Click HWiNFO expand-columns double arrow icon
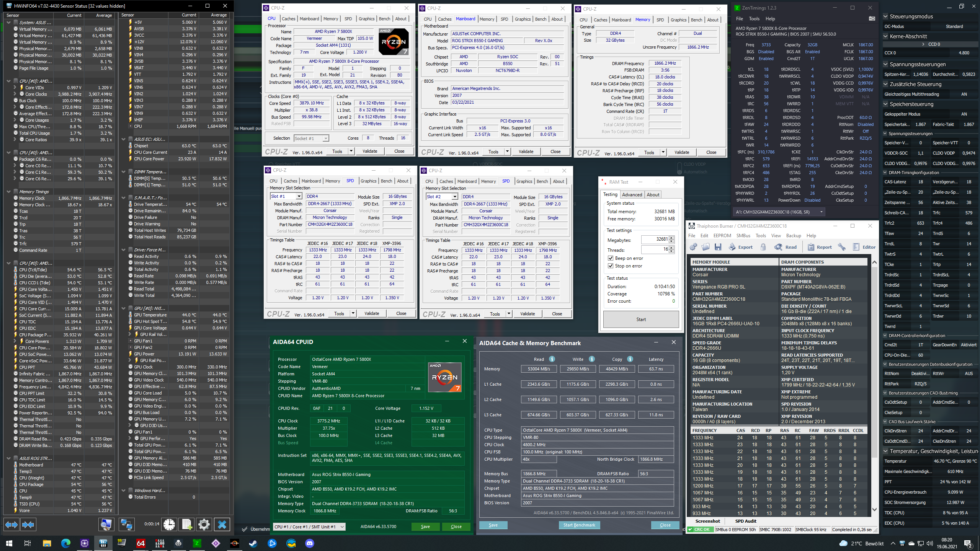This screenshot has width=980, height=551. [x=11, y=525]
